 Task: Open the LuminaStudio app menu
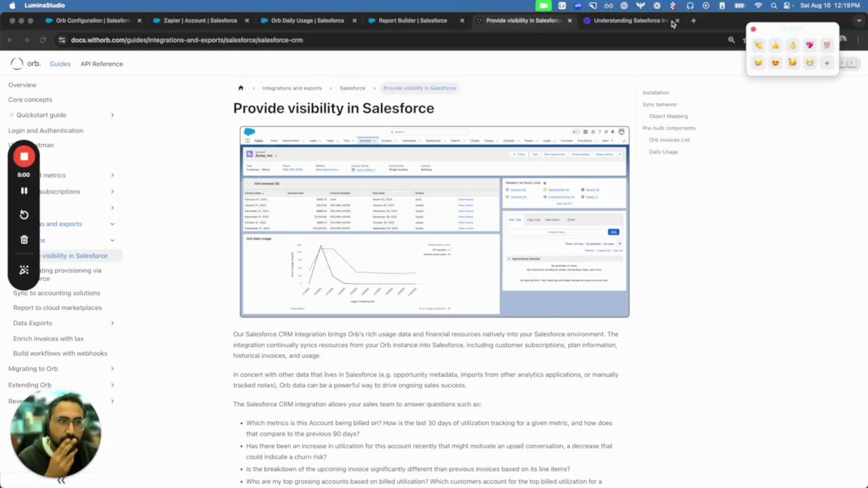point(45,5)
